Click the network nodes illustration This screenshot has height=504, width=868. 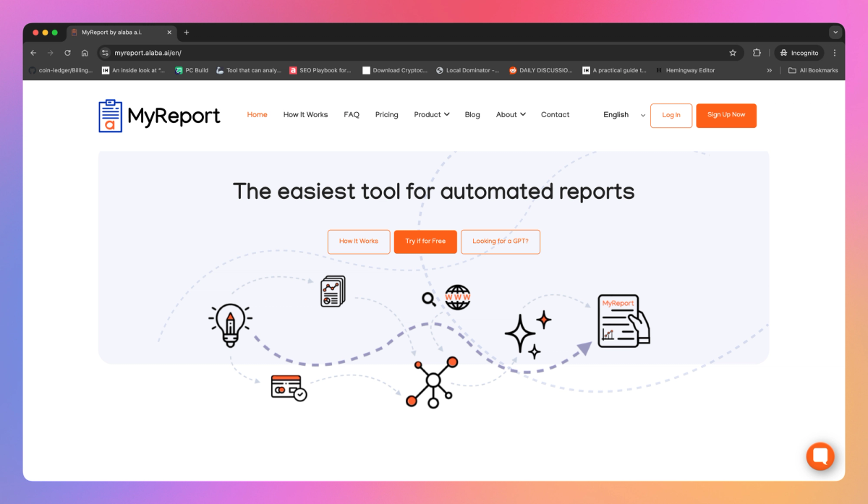(x=432, y=381)
